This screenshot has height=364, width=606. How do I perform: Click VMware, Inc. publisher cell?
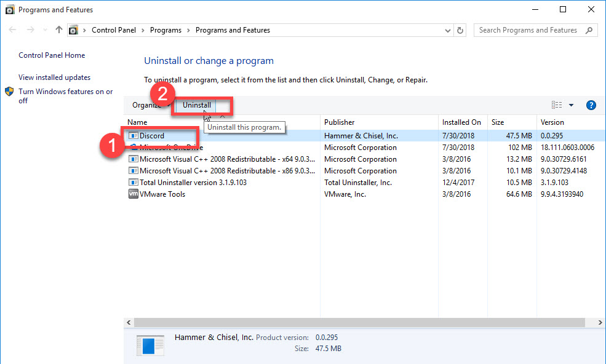point(345,194)
